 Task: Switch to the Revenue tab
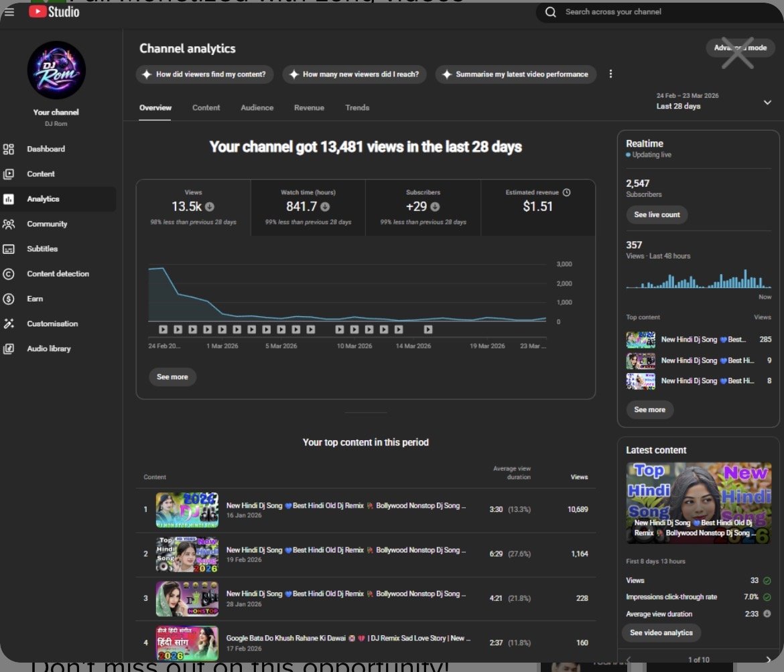pyautogui.click(x=309, y=107)
